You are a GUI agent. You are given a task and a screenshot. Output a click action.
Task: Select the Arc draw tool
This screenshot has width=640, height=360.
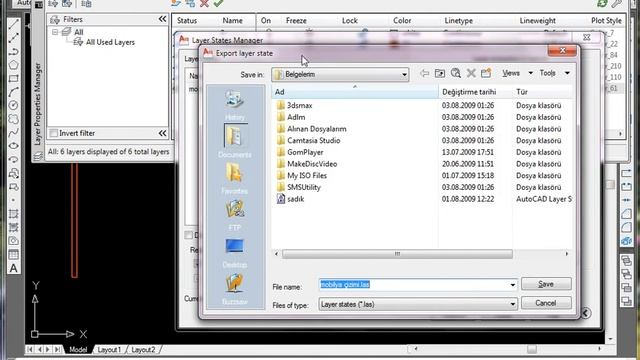(13, 92)
